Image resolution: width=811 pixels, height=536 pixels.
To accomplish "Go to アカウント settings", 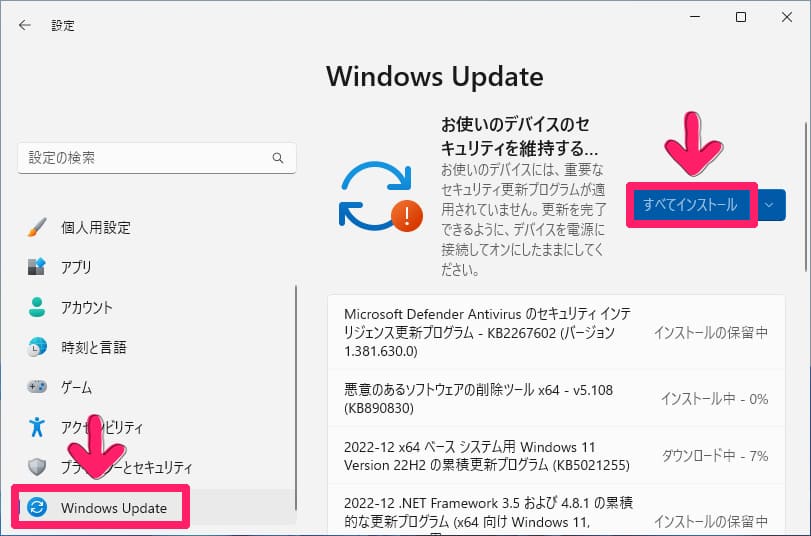I will tap(157, 307).
